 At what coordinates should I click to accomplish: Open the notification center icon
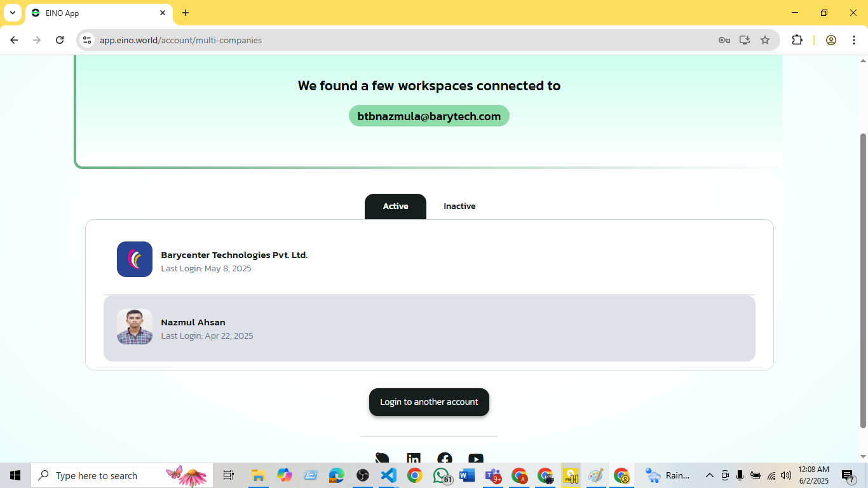pos(848,475)
